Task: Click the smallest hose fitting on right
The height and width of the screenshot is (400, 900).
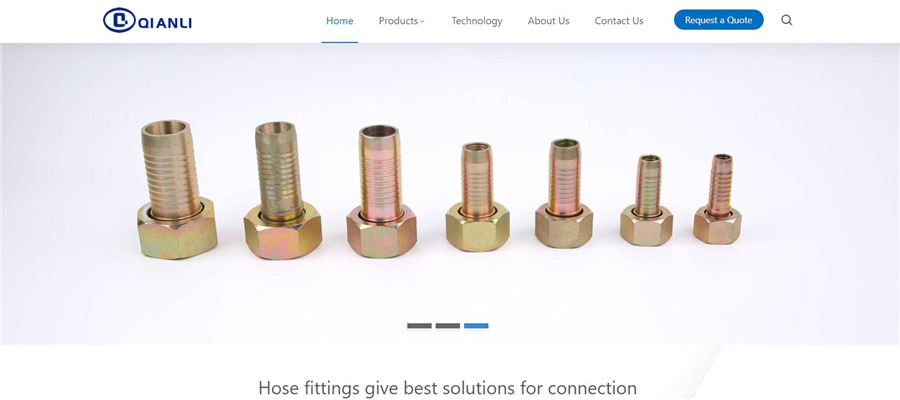Action: pyautogui.click(x=717, y=199)
